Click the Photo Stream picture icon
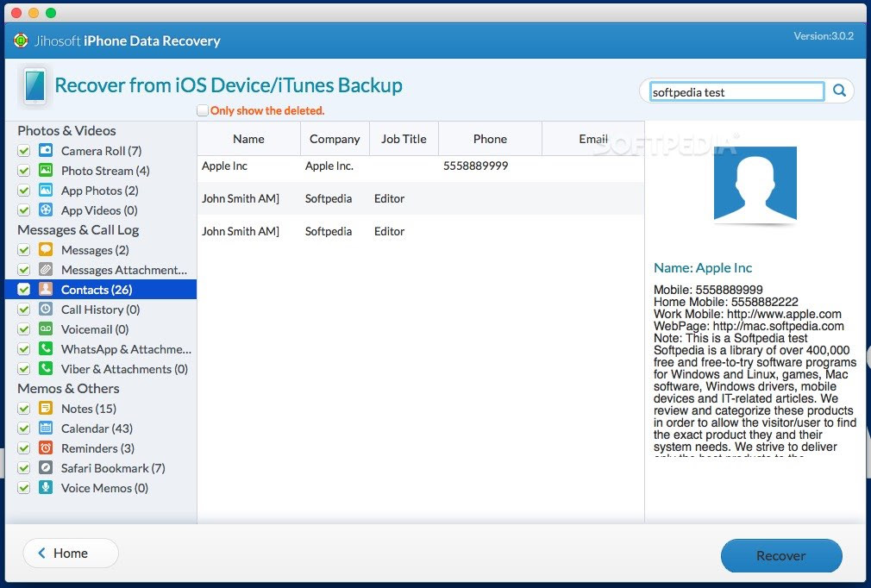871x588 pixels. [46, 171]
